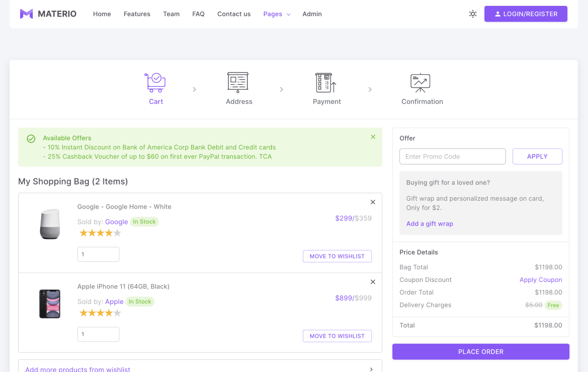Click the Materio logo icon

[26, 14]
